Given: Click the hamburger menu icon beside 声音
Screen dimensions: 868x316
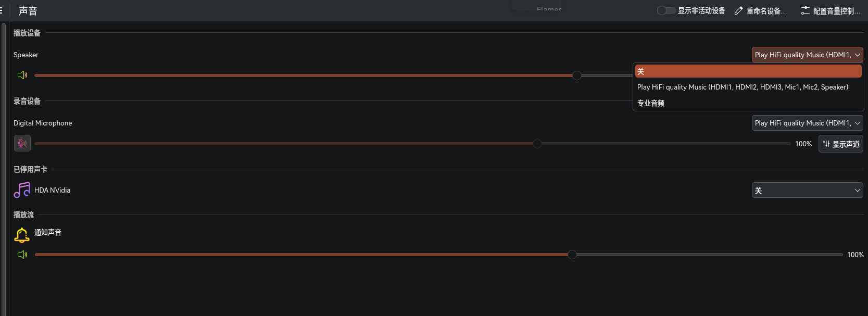Looking at the screenshot, I should click(x=2, y=10).
